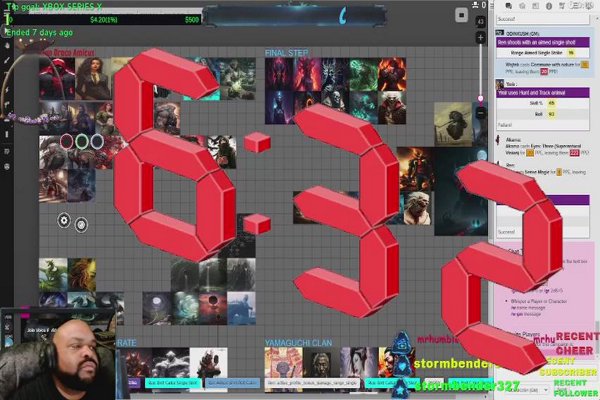Screen dimensions: 600x400
Task: Click the chat scrollbar up arrow
Action: (597, 17)
